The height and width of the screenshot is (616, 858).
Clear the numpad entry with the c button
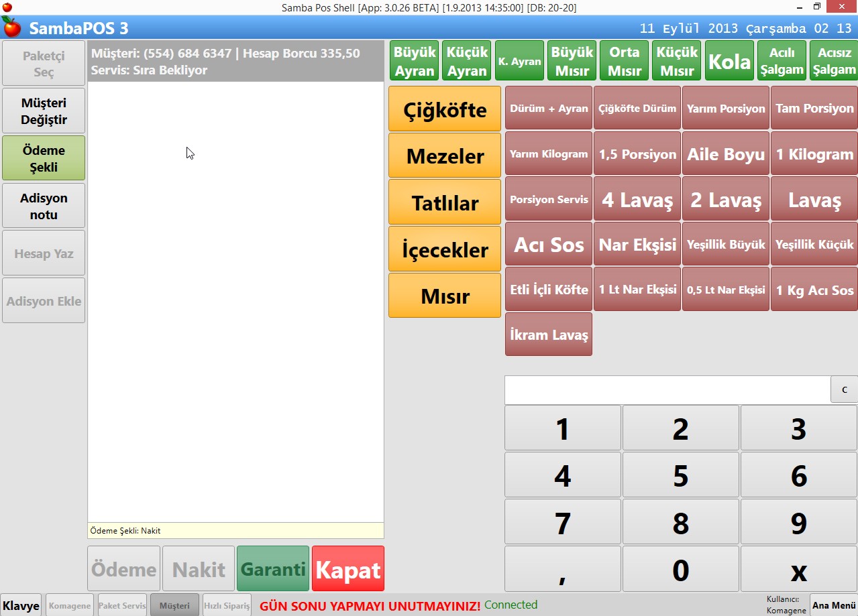point(844,389)
